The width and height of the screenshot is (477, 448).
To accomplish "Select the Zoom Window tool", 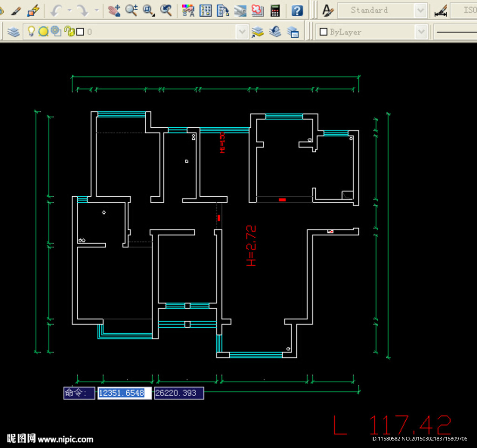I will coord(149,11).
